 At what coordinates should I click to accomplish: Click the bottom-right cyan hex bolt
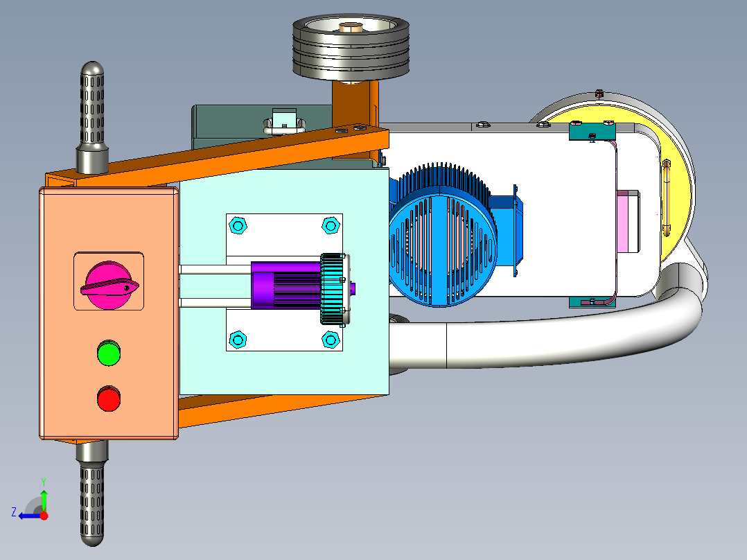click(x=331, y=340)
